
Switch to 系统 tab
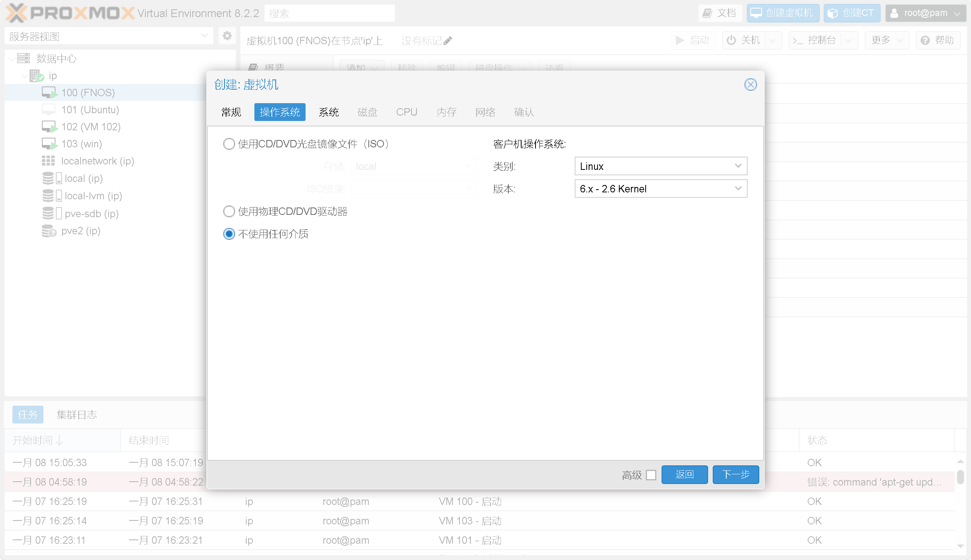330,112
